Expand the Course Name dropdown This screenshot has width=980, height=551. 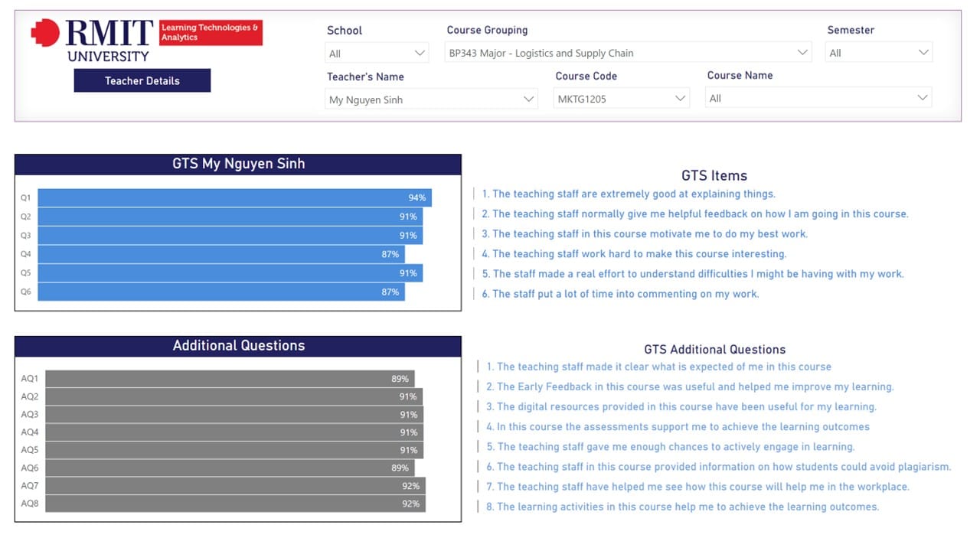tap(818, 99)
